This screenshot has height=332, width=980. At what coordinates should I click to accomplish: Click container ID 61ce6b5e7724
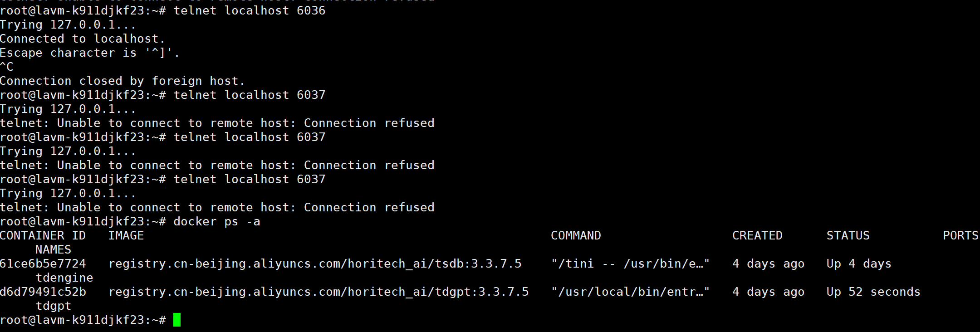43,264
